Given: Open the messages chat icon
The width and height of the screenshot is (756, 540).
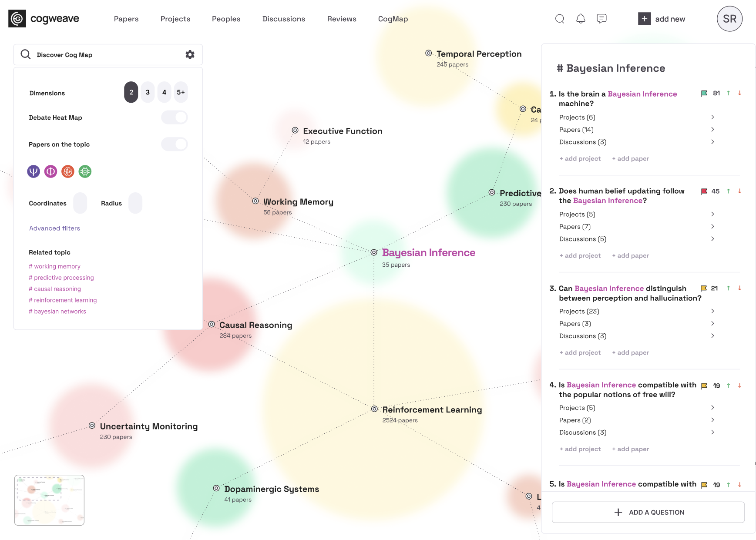Looking at the screenshot, I should pos(601,19).
